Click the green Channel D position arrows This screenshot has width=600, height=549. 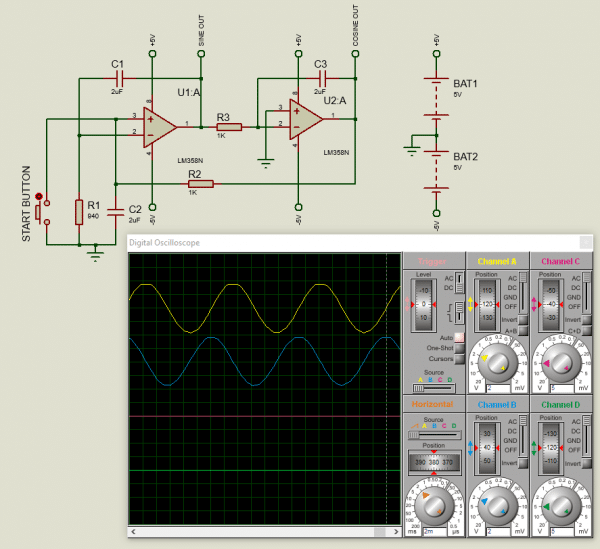[x=534, y=448]
